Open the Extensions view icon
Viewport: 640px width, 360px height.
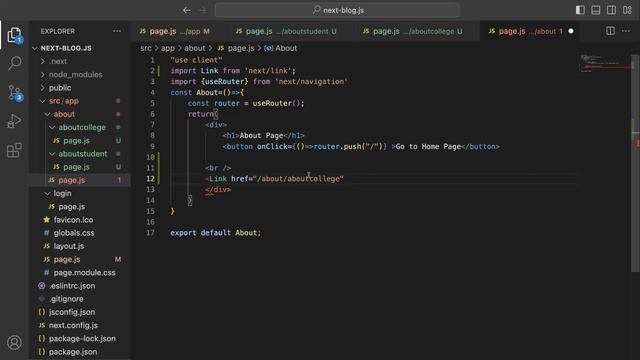pos(14,150)
